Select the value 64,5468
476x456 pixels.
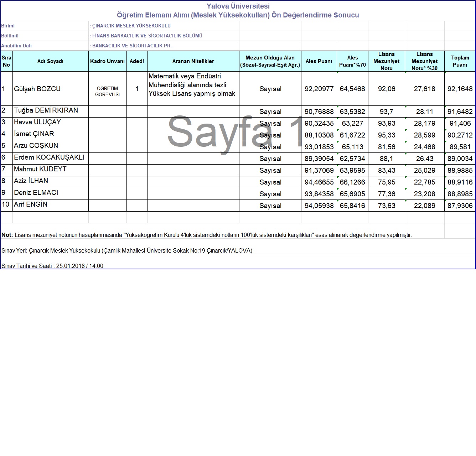click(352, 89)
